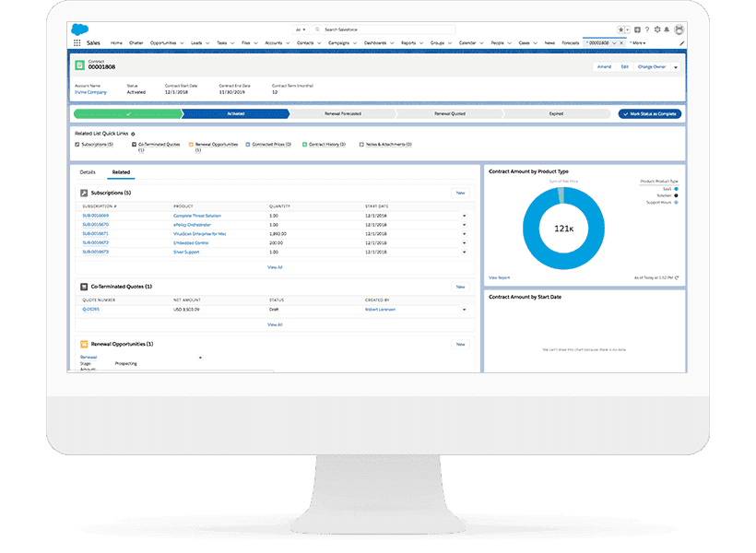This screenshot has width=756, height=553.
Task: Click the Search Salesforce input field
Action: (x=383, y=29)
